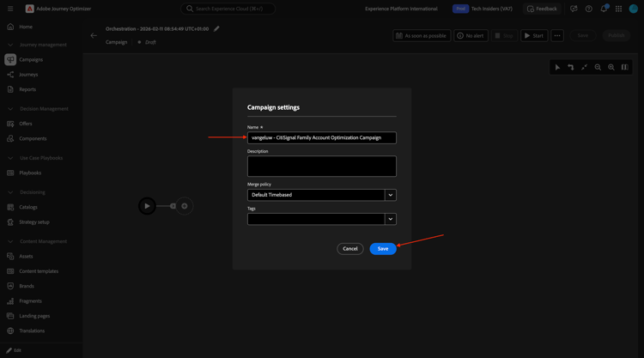This screenshot has height=358, width=644.
Task: Collapse the Journey management section
Action: click(x=10, y=45)
